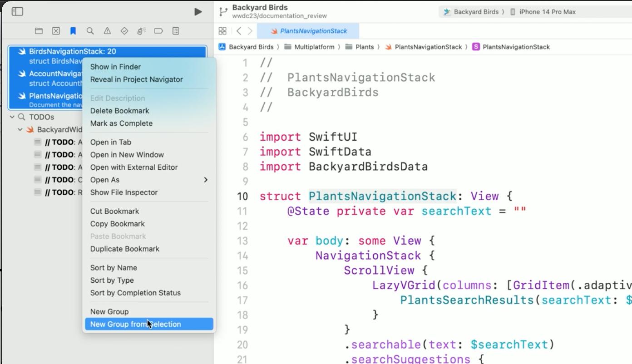This screenshot has width=632, height=364.
Task: Expand the TODOs query disclosure triangle
Action: (x=11, y=117)
